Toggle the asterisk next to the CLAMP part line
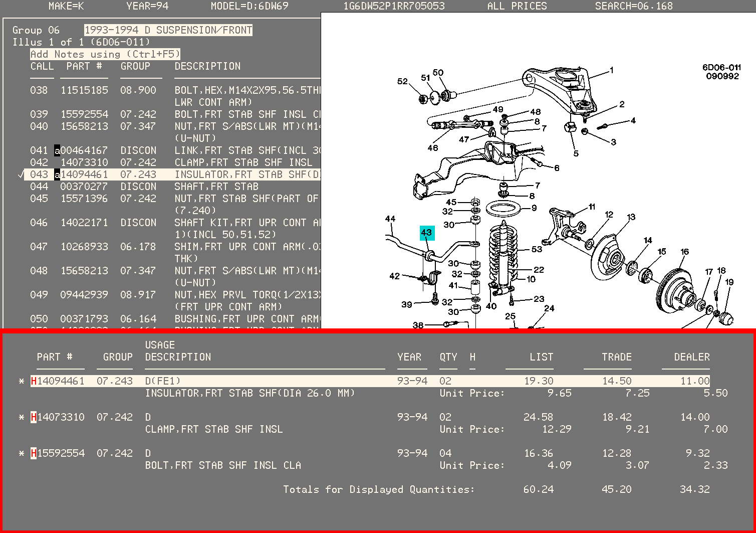Image resolution: width=756 pixels, height=533 pixels. (x=21, y=417)
